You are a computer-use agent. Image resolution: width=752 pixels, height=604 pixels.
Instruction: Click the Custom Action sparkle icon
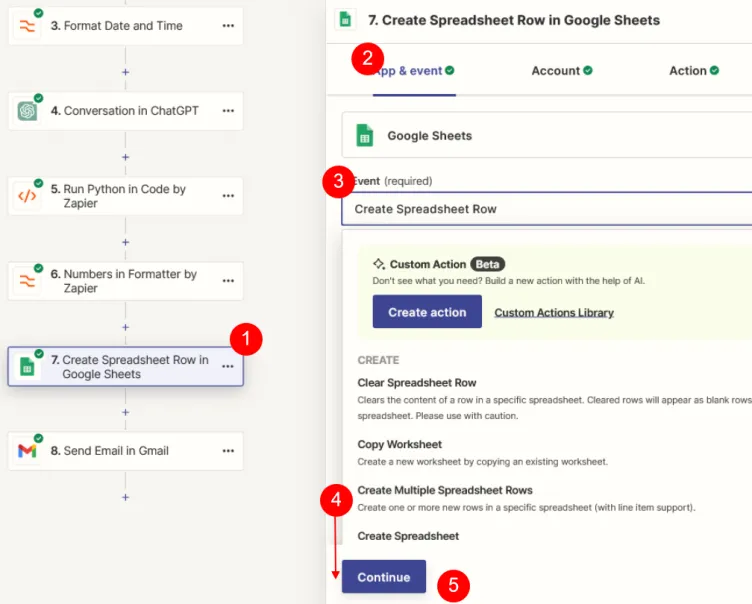pyautogui.click(x=379, y=264)
